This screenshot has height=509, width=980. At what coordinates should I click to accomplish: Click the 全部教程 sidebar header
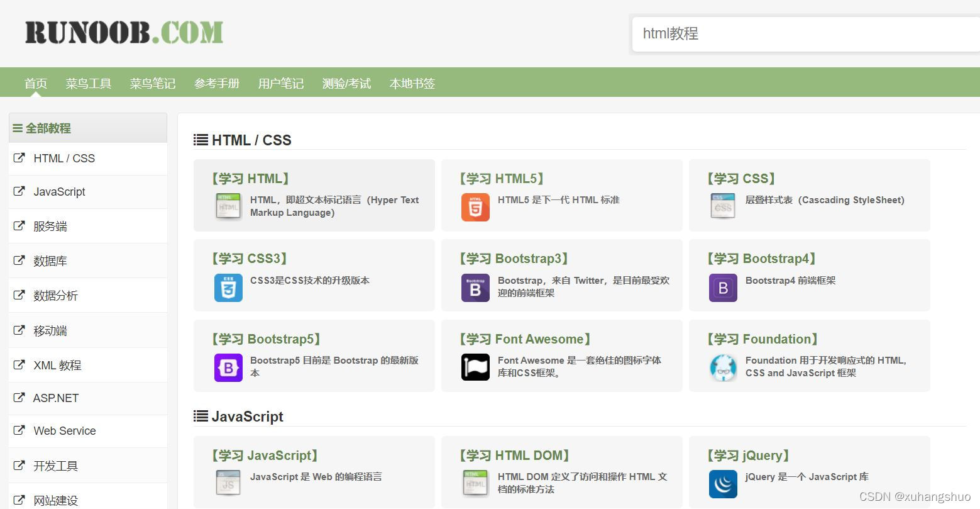pyautogui.click(x=88, y=128)
